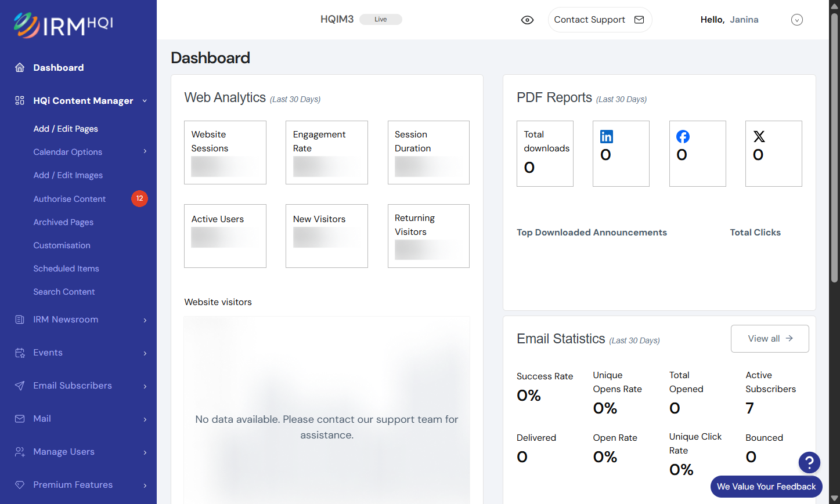Image resolution: width=840 pixels, height=504 pixels.
Task: Click the Total downloads card
Action: click(545, 154)
